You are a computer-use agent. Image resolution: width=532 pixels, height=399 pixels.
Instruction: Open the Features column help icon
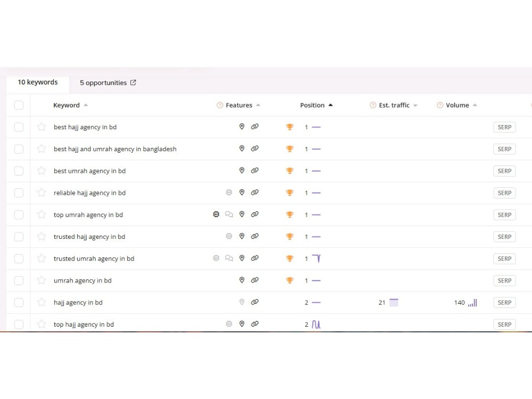[x=220, y=105]
